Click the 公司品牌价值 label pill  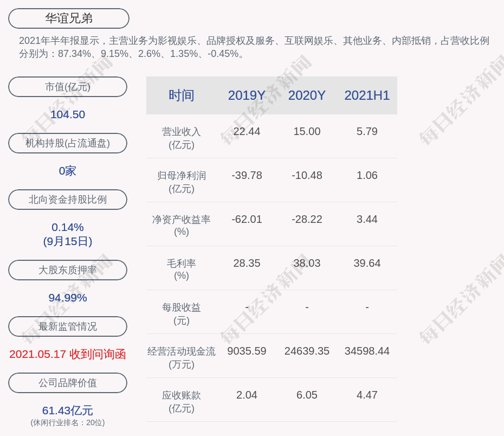[x=68, y=383]
